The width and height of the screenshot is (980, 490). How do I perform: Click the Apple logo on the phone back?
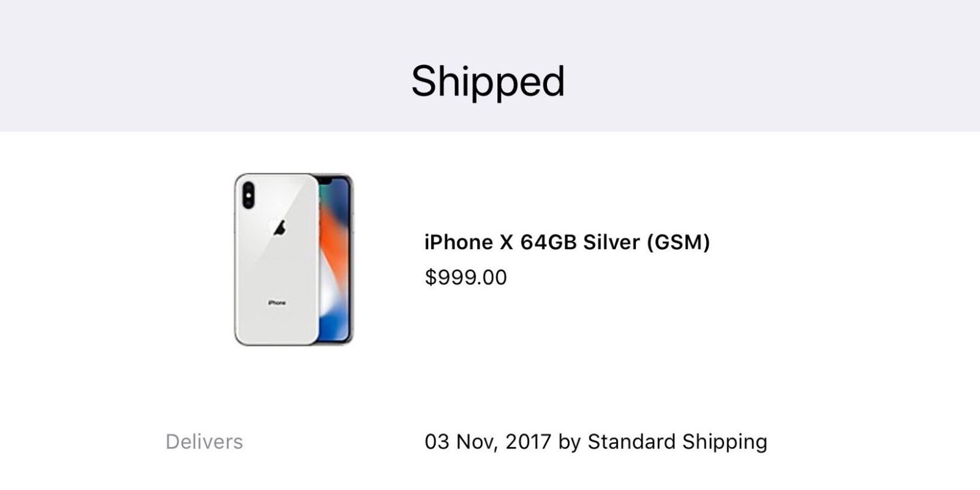[x=279, y=228]
